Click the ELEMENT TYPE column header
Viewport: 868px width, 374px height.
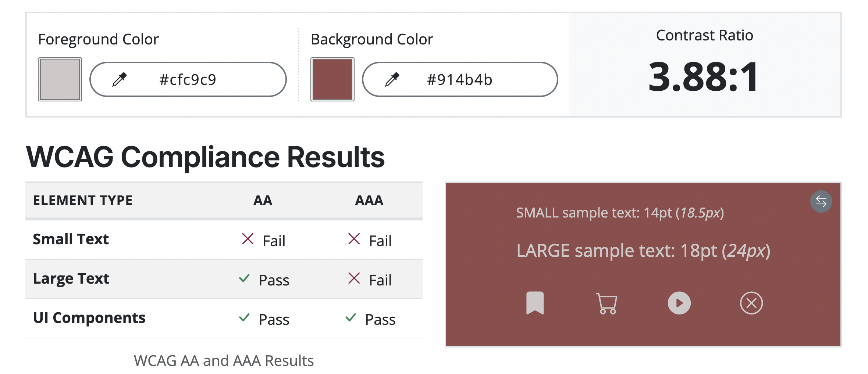[x=82, y=200]
